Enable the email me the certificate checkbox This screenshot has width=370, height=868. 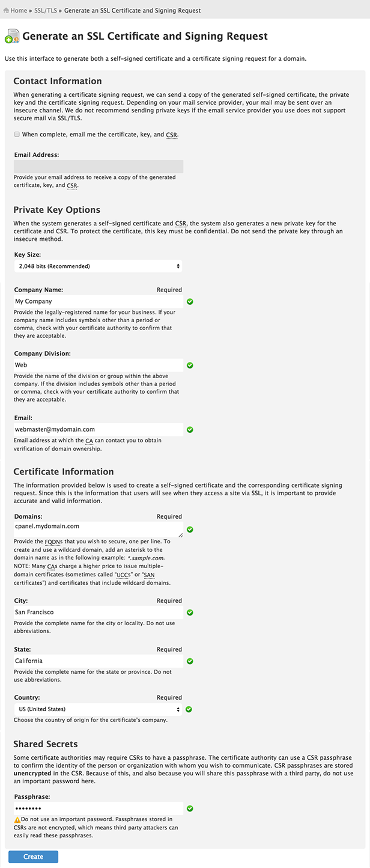coord(17,134)
